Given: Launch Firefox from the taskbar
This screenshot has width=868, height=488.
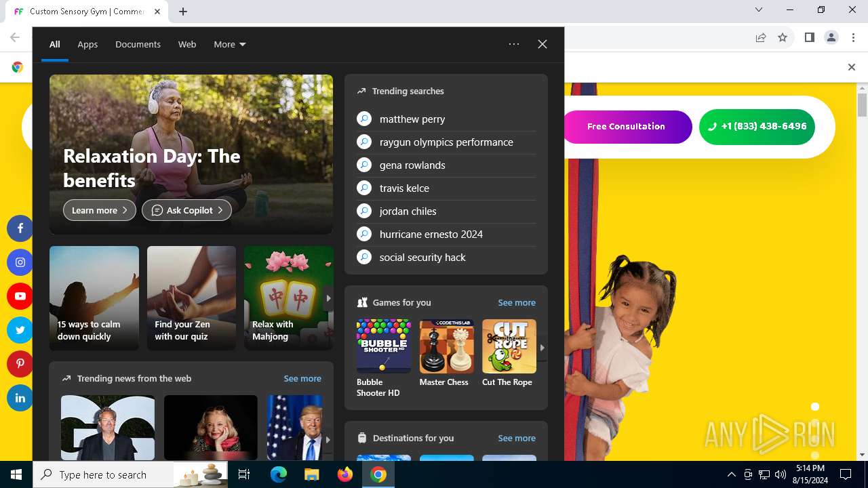Looking at the screenshot, I should click(345, 474).
